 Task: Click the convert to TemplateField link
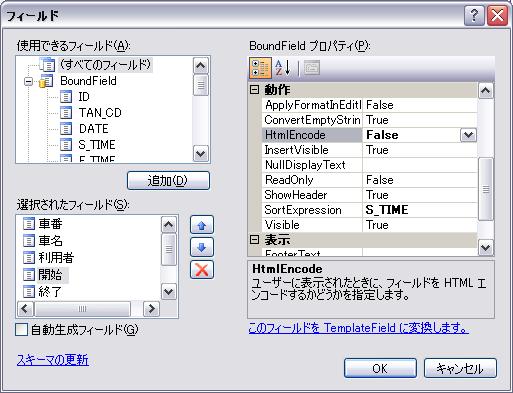359,328
